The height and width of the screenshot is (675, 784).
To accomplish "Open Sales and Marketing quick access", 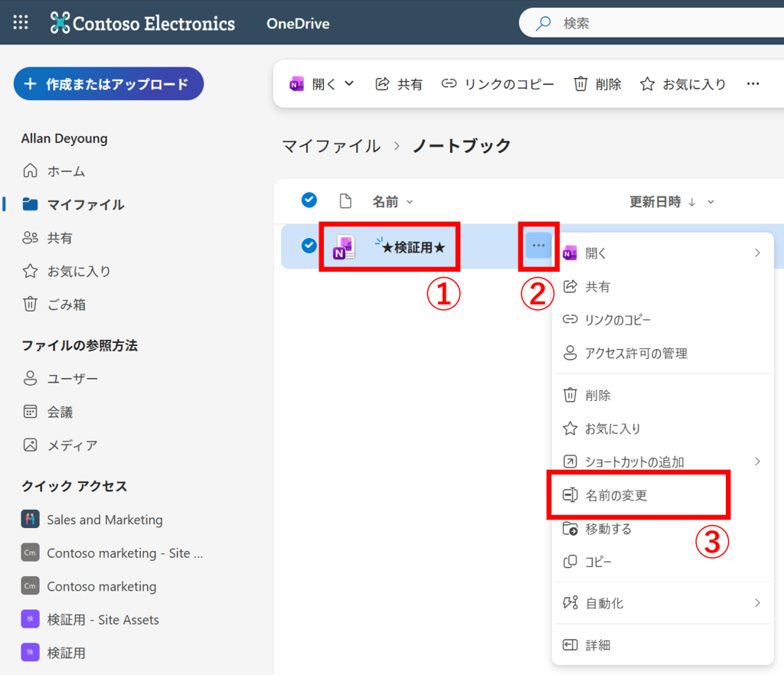I will (x=104, y=520).
